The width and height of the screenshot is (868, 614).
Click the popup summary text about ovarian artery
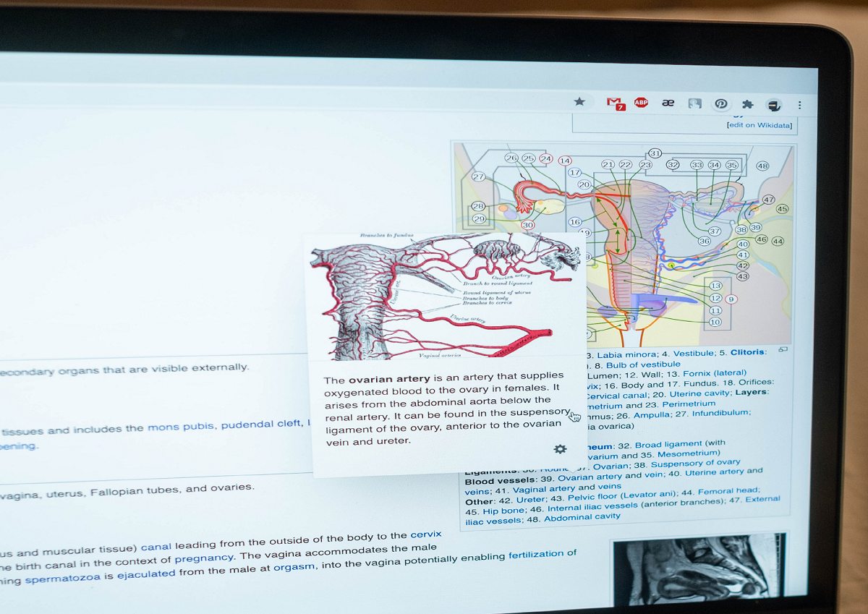coord(445,409)
